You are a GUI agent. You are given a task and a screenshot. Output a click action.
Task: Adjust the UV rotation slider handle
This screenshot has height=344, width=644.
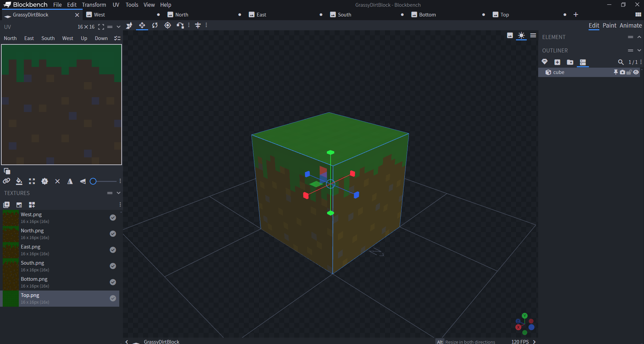tap(93, 181)
